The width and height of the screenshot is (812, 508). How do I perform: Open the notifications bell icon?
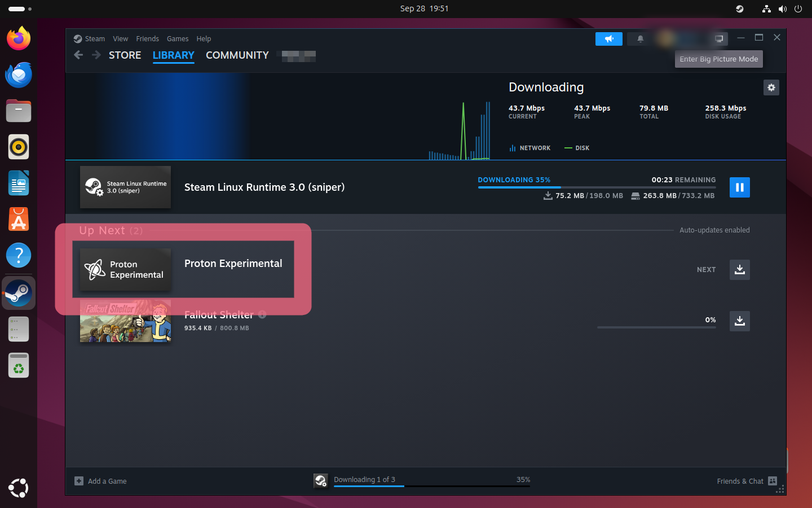point(640,39)
